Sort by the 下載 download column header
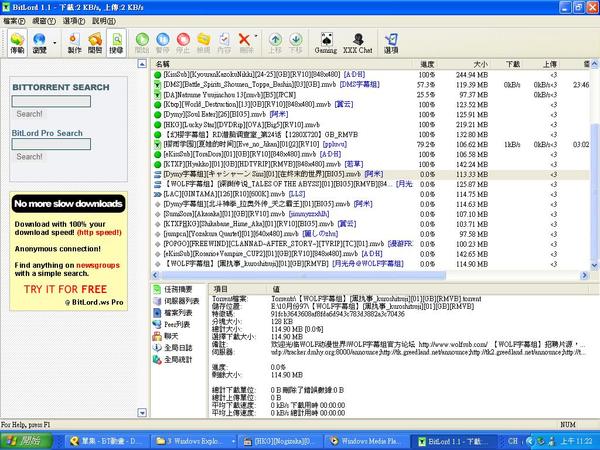This screenshot has height=450, width=600. pos(509,64)
